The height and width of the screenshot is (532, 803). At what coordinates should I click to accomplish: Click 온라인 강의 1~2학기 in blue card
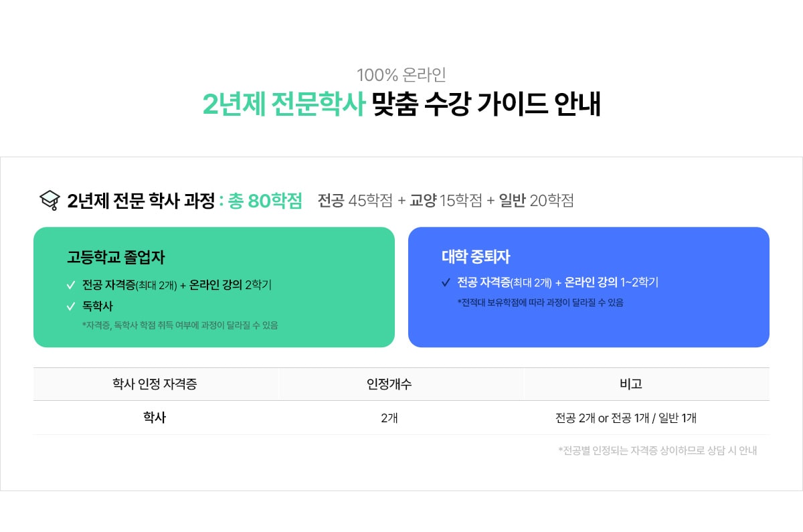tap(612, 282)
